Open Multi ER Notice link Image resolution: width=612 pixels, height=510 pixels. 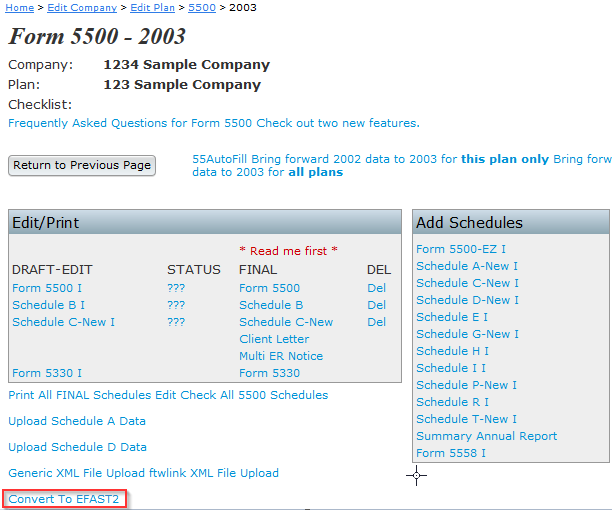coord(281,356)
